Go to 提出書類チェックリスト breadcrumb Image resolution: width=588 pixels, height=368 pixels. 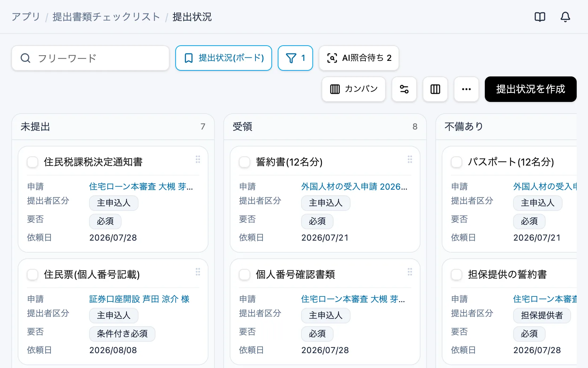(106, 17)
